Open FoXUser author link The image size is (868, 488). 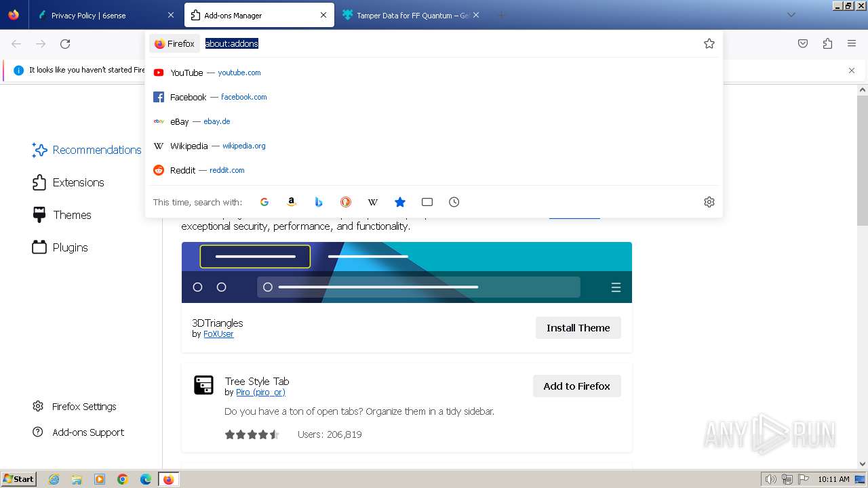218,334
